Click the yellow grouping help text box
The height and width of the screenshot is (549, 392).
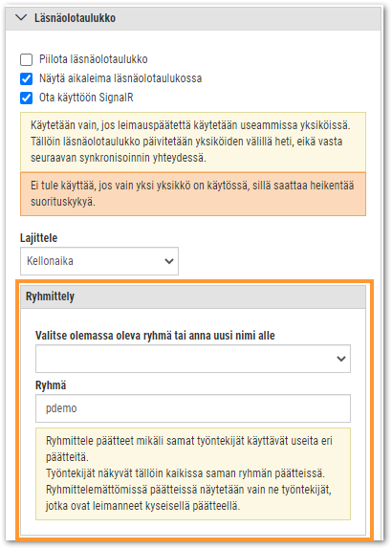point(193,473)
